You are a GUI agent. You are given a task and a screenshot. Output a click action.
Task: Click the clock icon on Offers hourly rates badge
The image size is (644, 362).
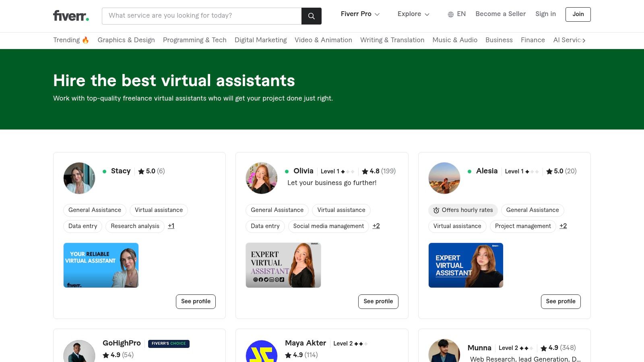[436, 210]
